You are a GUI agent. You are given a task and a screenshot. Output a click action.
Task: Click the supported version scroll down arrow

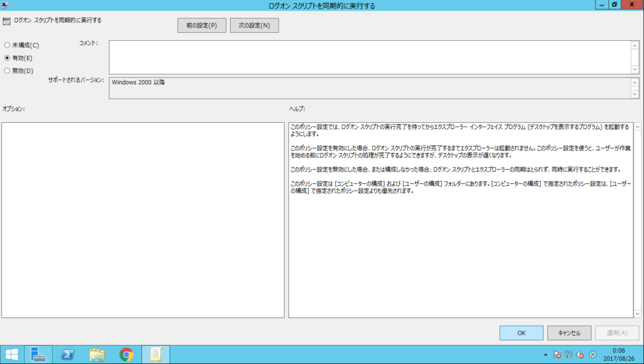click(635, 94)
